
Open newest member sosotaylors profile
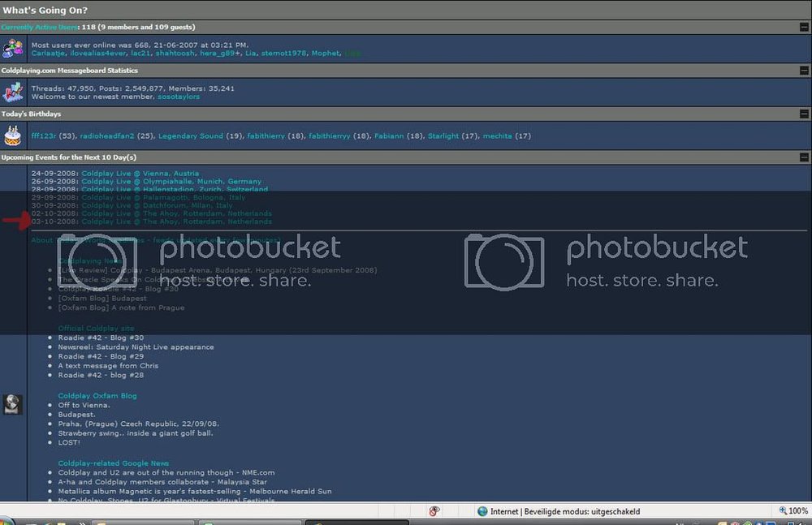point(179,97)
